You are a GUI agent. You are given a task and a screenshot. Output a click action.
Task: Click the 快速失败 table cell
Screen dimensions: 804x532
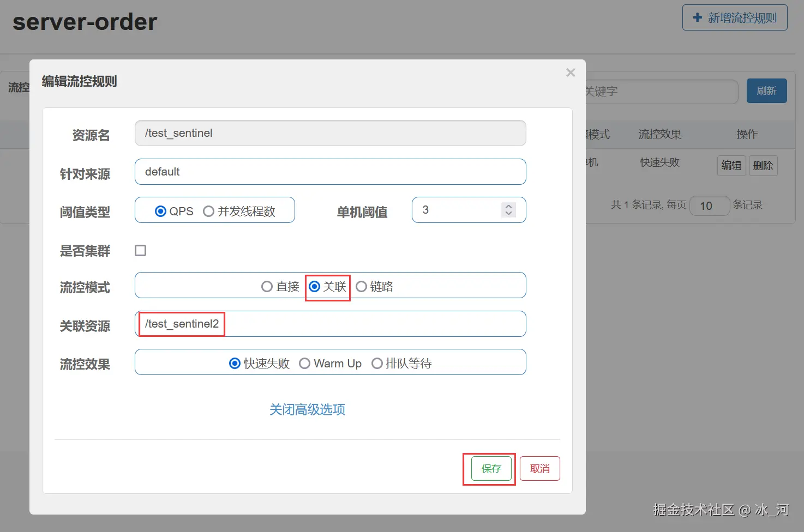coord(660,162)
